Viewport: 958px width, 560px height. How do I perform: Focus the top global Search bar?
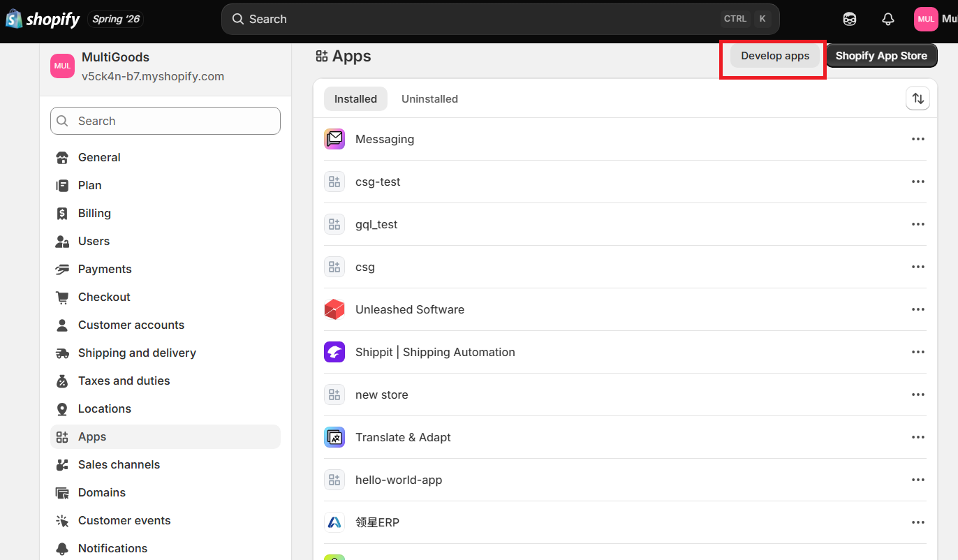pyautogui.click(x=500, y=19)
